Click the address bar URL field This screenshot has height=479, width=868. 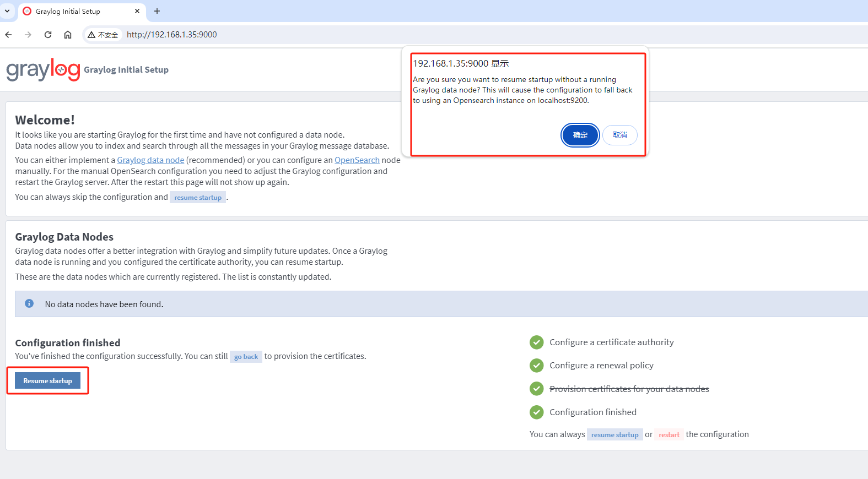[172, 35]
